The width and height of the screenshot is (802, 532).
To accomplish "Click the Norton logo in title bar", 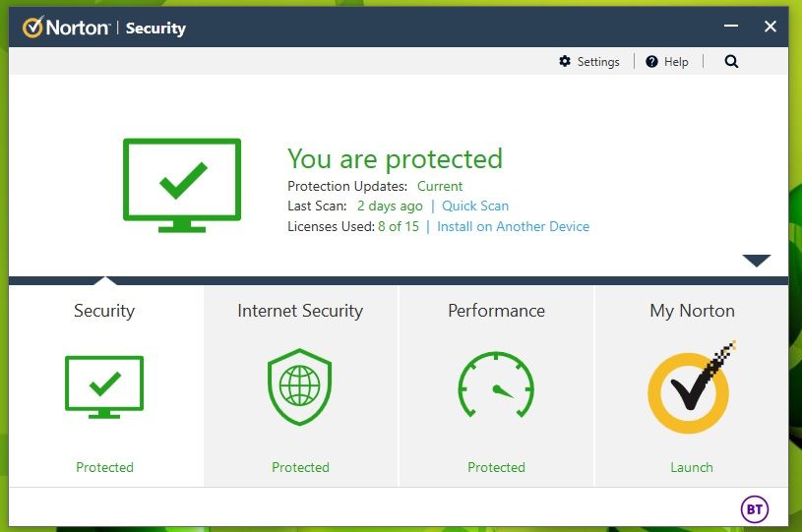I will (x=66, y=28).
